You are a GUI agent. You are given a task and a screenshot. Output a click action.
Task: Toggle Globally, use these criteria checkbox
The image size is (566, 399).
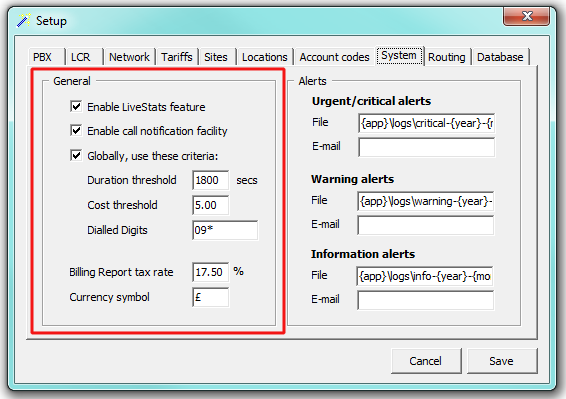(76, 156)
